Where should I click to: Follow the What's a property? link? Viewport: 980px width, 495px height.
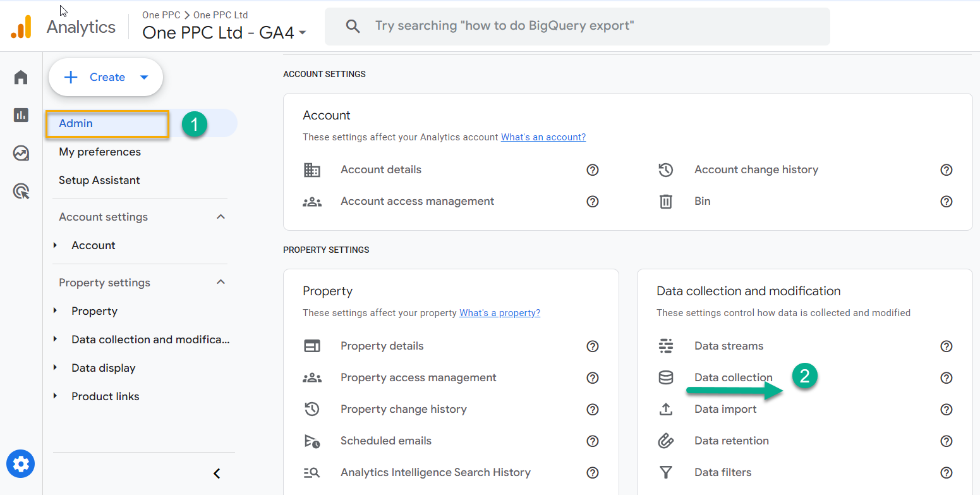500,312
